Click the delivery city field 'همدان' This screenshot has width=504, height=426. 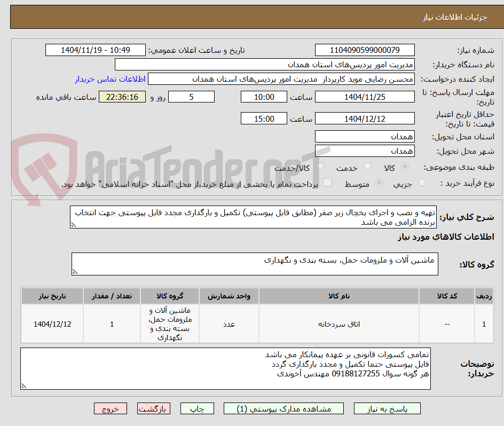pos(365,151)
